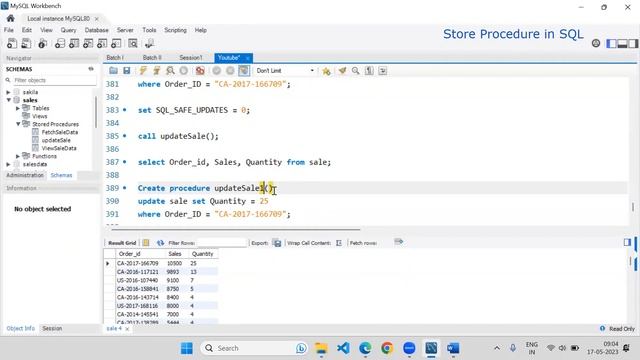Execute the statement under the cursor icon
Viewport: 640px width, 360px height.
tap(156, 71)
